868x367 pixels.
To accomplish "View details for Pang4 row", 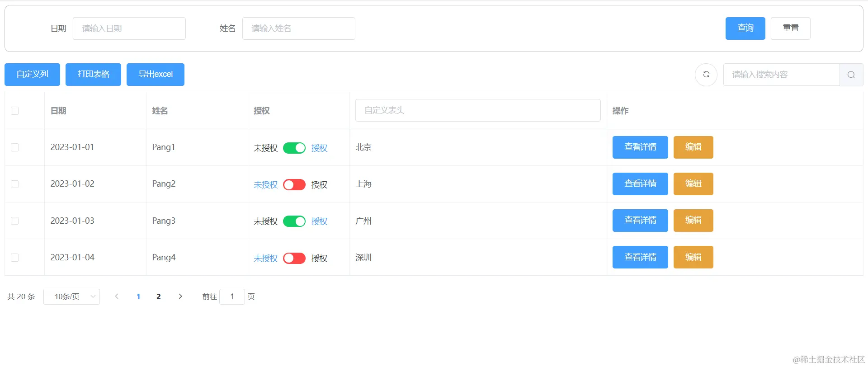I will click(x=640, y=257).
